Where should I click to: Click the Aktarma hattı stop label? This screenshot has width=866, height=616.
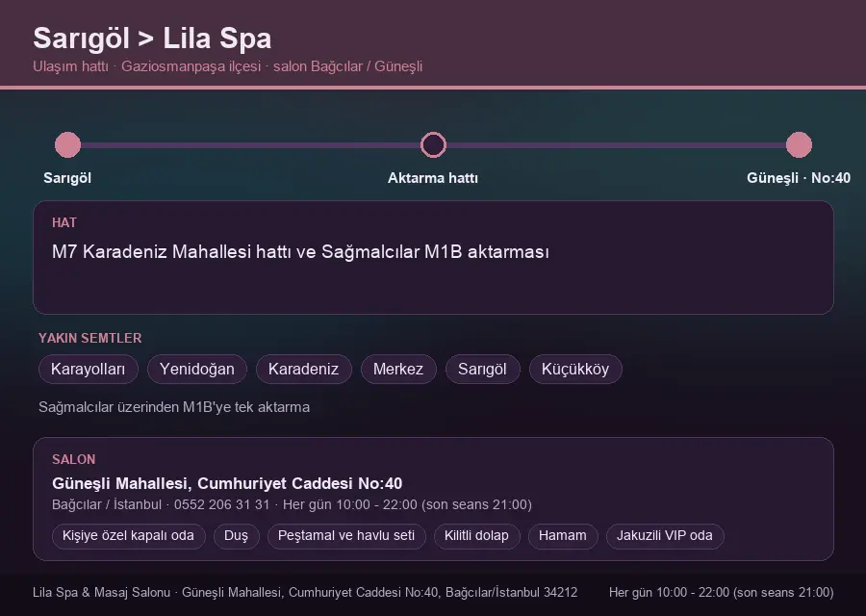(433, 178)
